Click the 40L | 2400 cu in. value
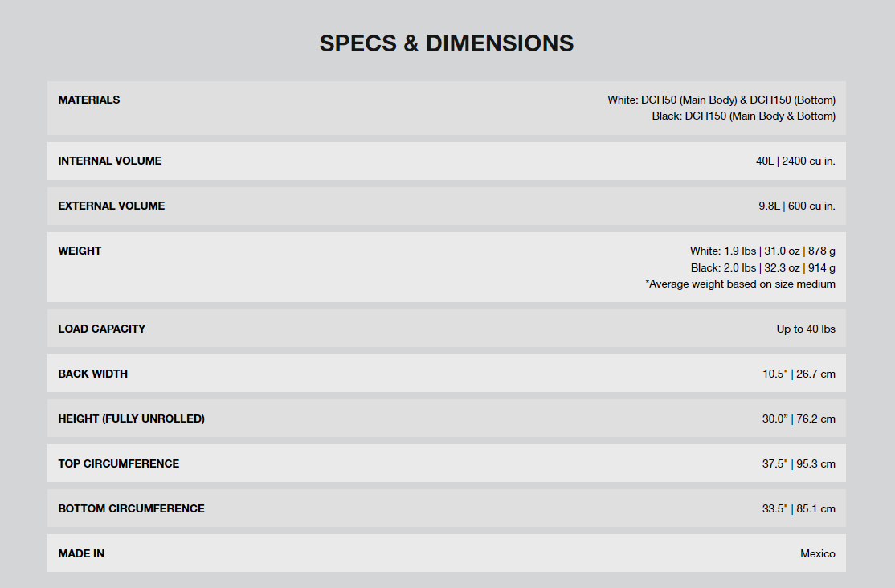Viewport: 895px width, 588px height. [x=795, y=161]
